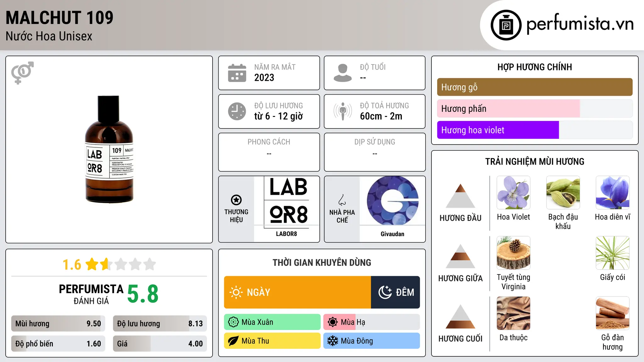Click the Độ phổ biến 1.60 score bar
This screenshot has height=362, width=644.
pyautogui.click(x=58, y=344)
